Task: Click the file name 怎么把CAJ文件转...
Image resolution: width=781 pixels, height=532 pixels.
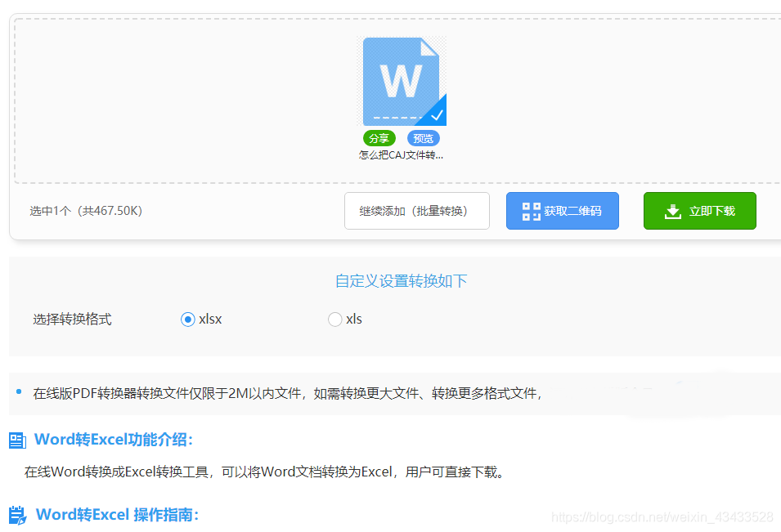Action: pos(401,154)
